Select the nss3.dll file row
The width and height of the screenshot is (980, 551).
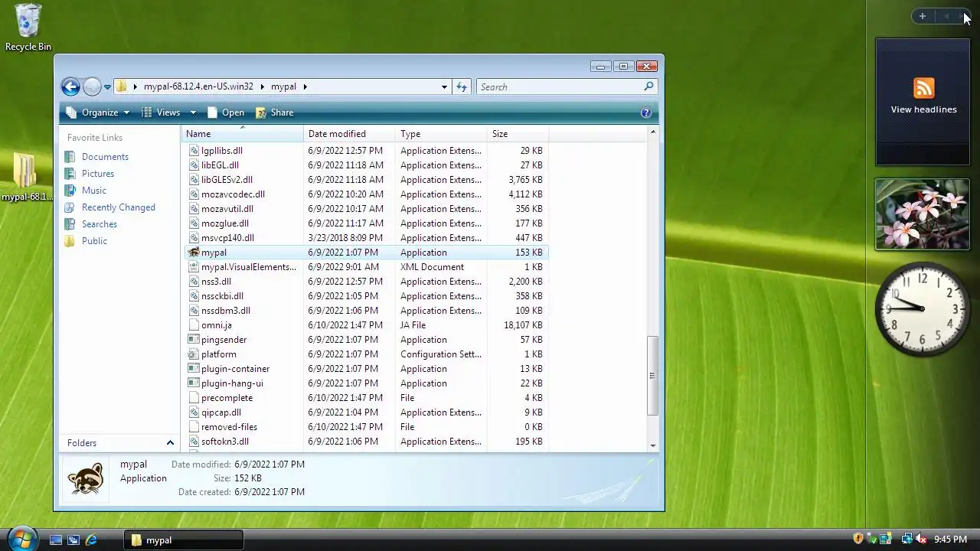(x=367, y=282)
